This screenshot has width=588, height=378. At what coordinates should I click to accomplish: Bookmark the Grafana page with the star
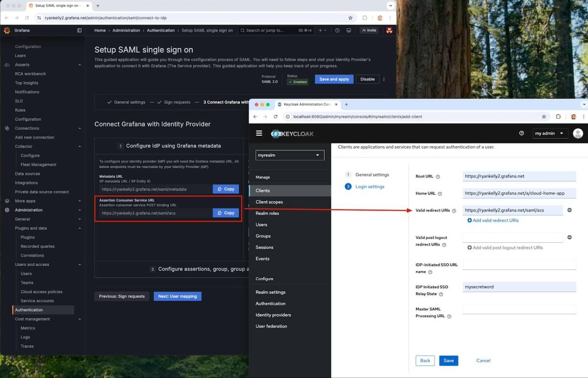(350, 18)
